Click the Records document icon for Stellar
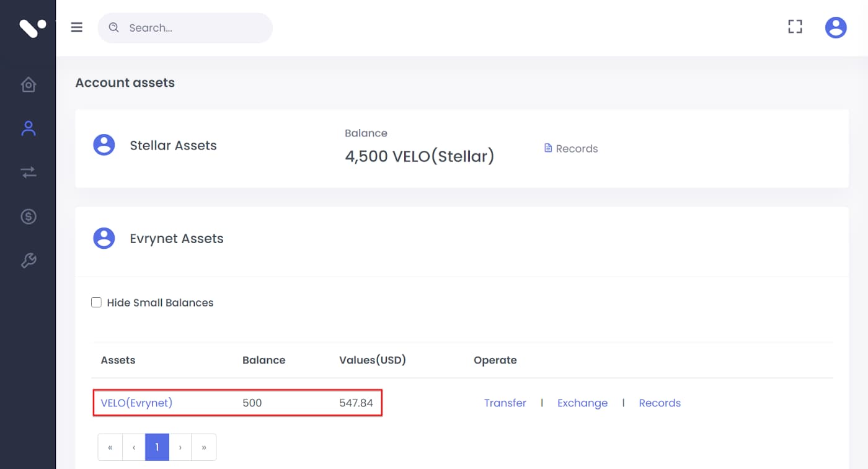 (x=548, y=148)
